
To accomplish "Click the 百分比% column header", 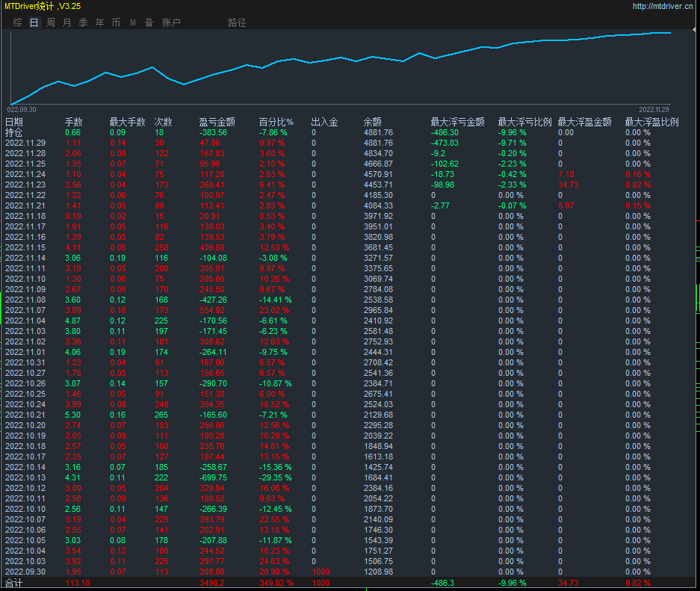I will [276, 122].
